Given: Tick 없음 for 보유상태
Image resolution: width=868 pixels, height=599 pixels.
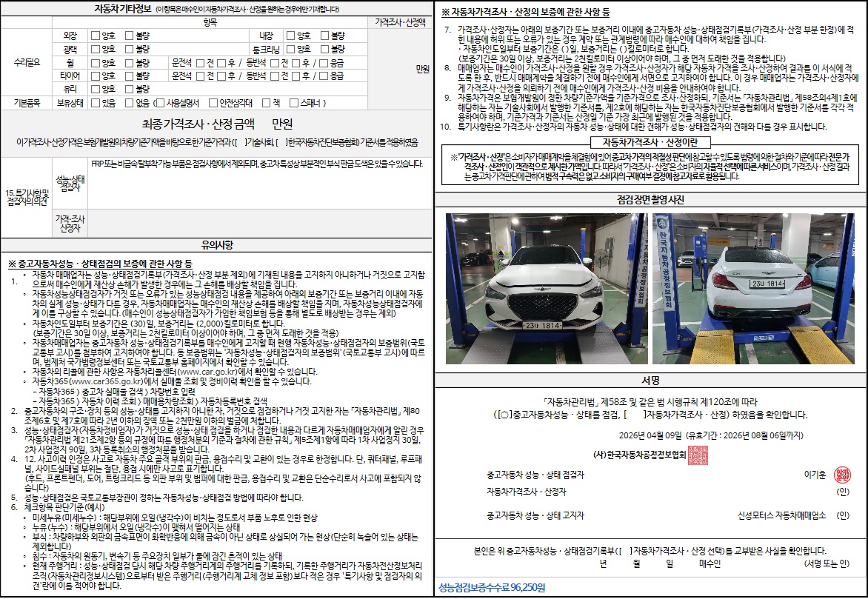Looking at the screenshot, I should click(129, 103).
